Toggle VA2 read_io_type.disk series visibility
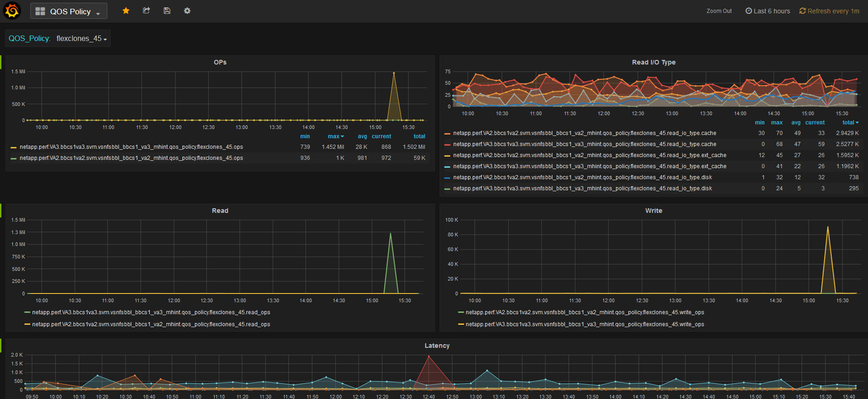This screenshot has width=868, height=399. 582,177
